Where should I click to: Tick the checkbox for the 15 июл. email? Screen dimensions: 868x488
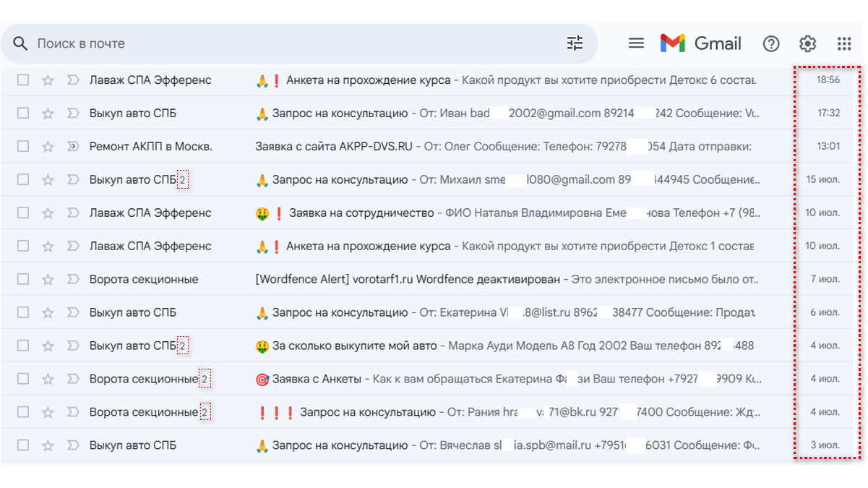(23, 180)
